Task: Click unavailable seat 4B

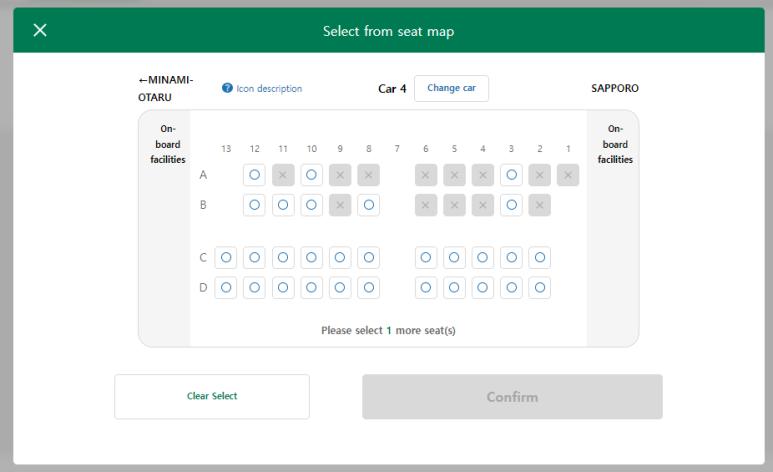Action: (x=483, y=205)
